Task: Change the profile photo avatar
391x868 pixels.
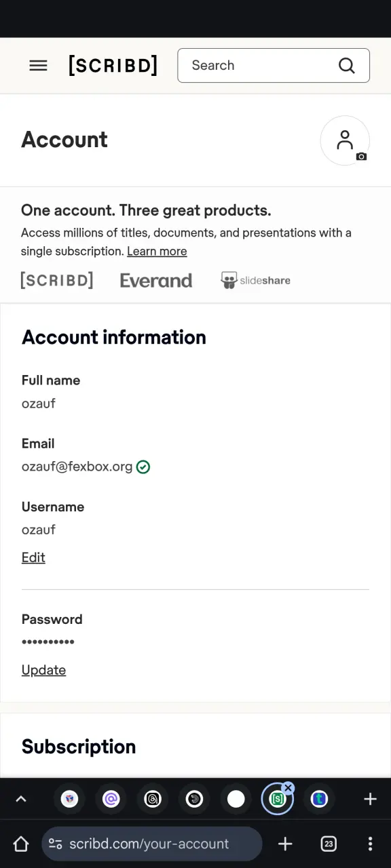Action: [345, 140]
